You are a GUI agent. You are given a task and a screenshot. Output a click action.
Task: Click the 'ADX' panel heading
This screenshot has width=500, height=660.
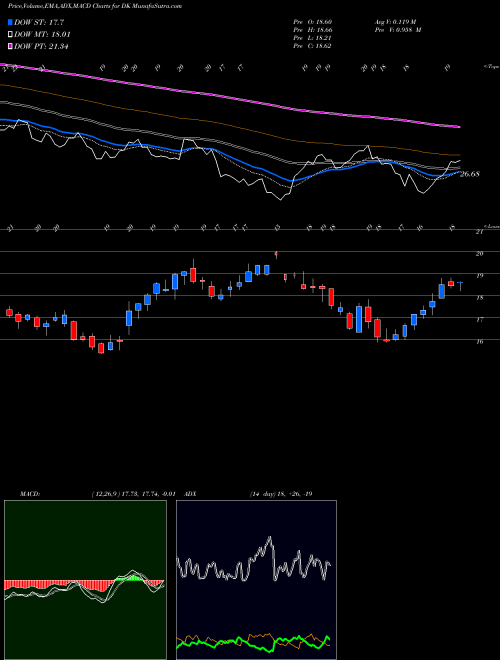[190, 494]
